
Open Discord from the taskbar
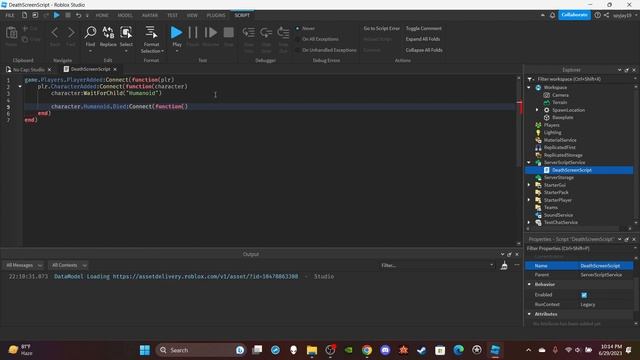pyautogui.click(x=385, y=350)
